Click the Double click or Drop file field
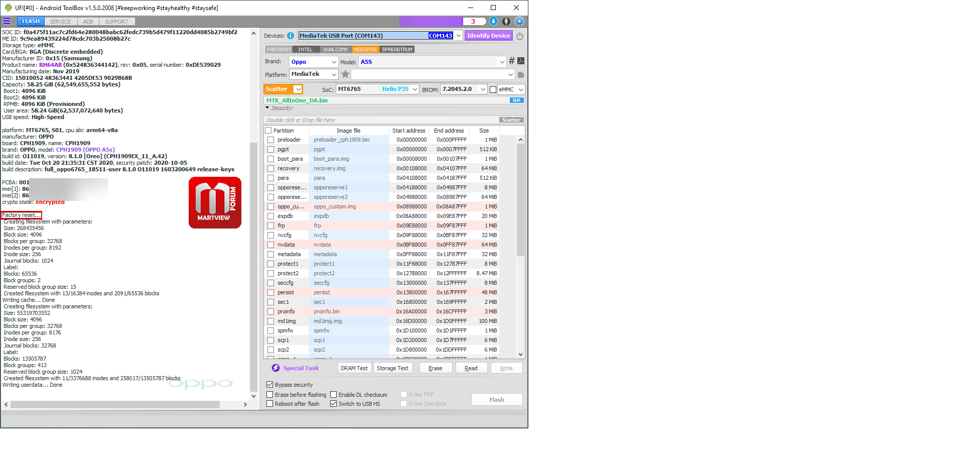 point(381,120)
